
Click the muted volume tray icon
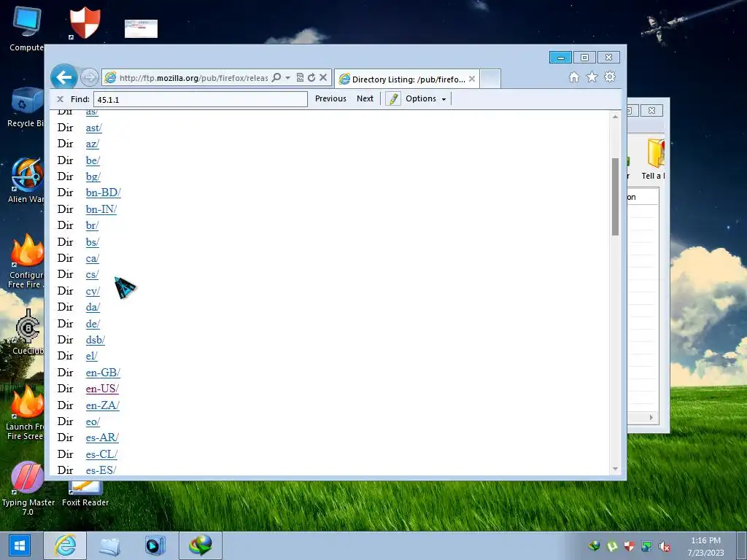(665, 546)
